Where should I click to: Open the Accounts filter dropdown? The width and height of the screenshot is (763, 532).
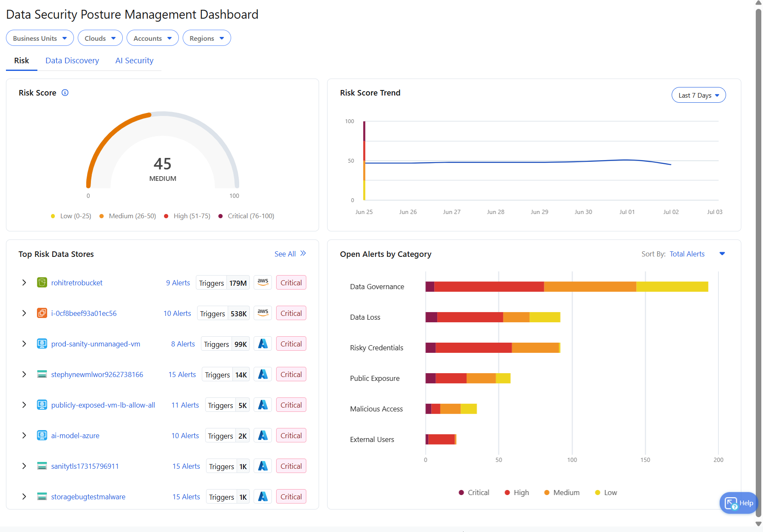coord(153,38)
